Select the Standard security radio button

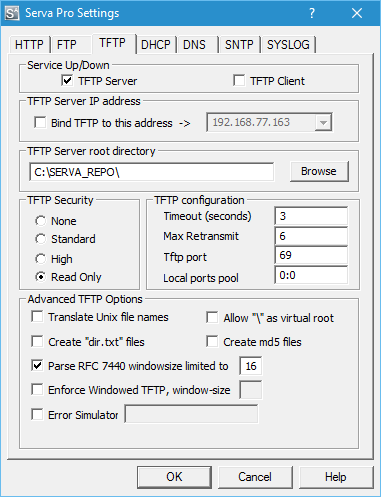(x=40, y=239)
